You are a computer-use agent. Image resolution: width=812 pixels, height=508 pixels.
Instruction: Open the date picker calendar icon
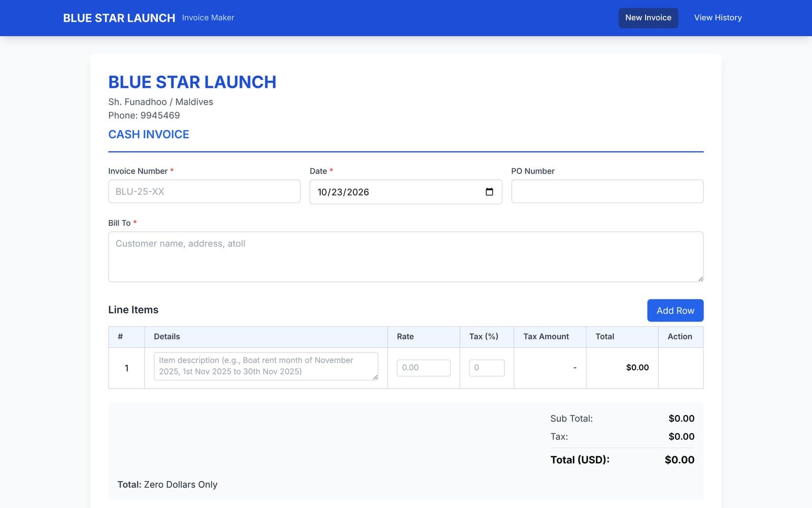[489, 192]
